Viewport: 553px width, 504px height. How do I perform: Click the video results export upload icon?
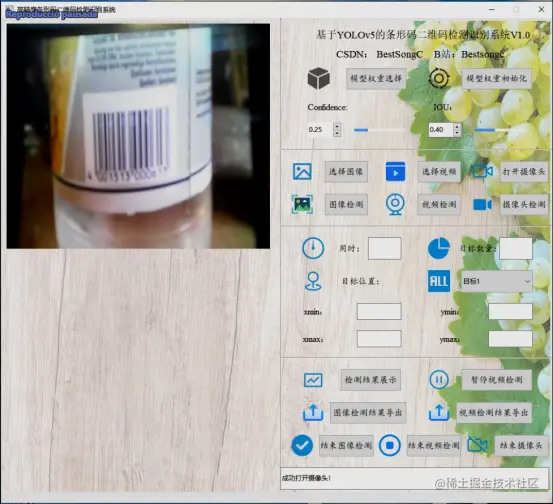[x=439, y=412]
